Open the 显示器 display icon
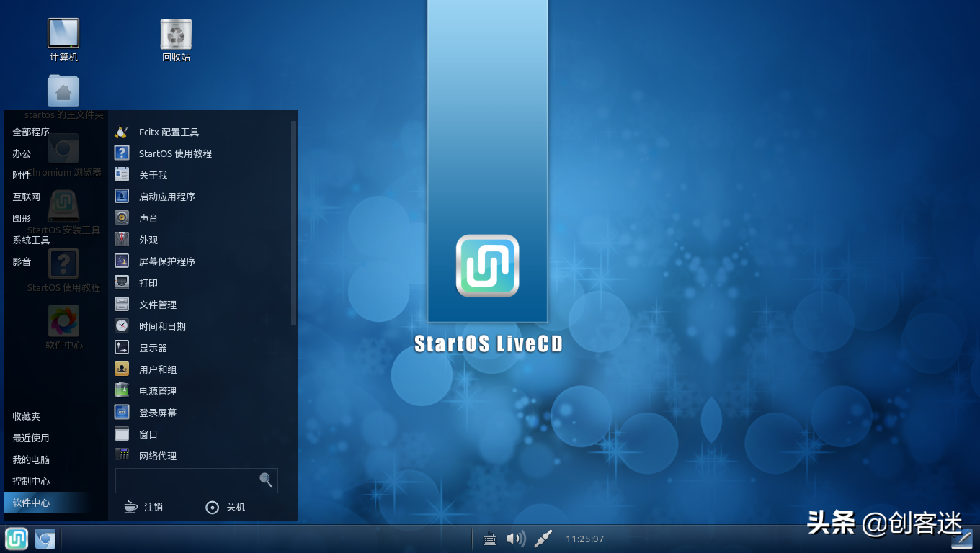 [122, 348]
